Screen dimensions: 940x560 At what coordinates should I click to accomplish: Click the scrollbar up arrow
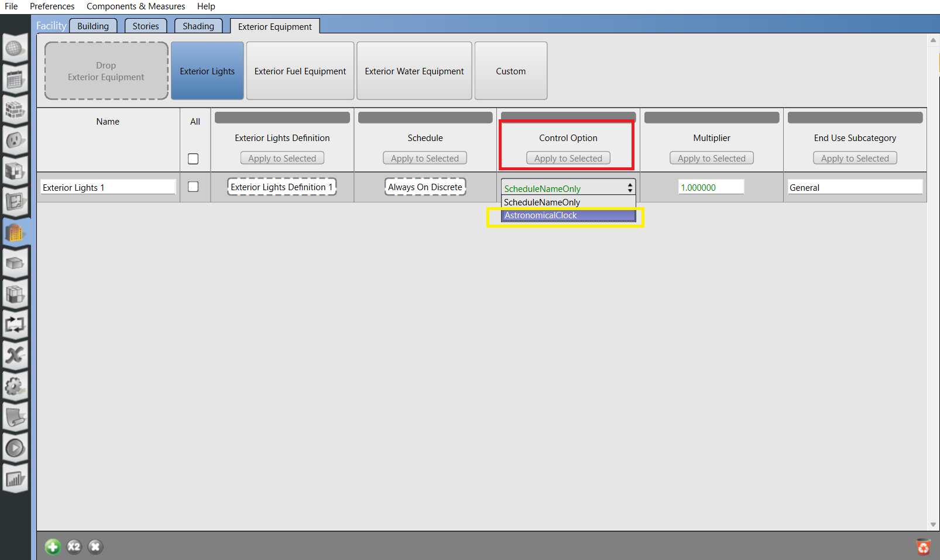[933, 40]
